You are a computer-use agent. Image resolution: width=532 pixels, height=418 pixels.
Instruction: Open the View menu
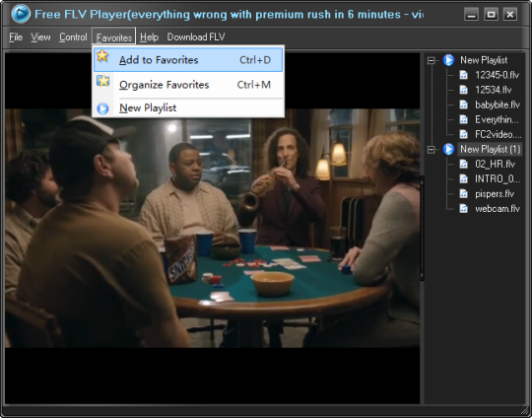click(40, 37)
